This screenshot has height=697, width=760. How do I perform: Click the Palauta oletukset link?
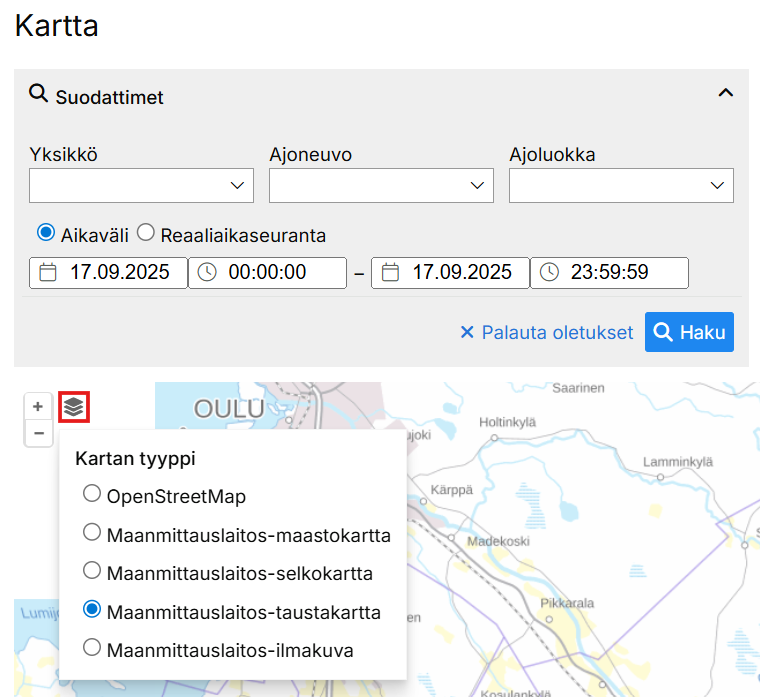pos(546,332)
